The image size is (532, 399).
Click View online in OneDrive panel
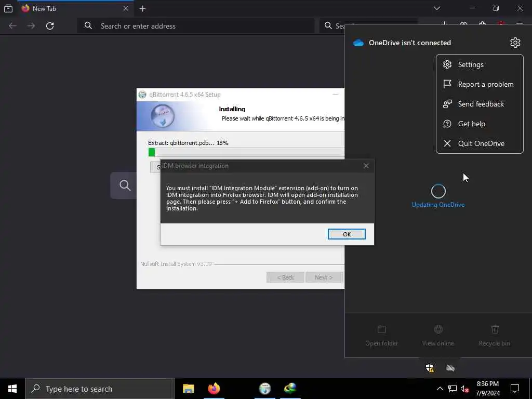[438, 336]
